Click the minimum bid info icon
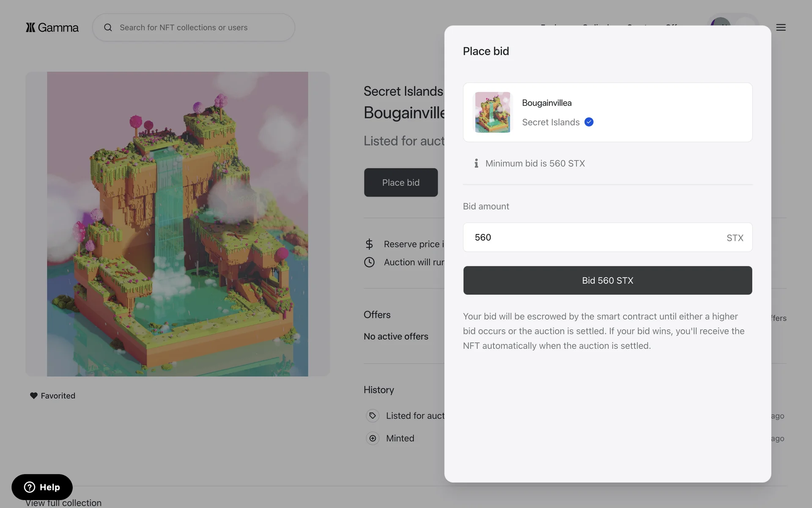 [476, 163]
